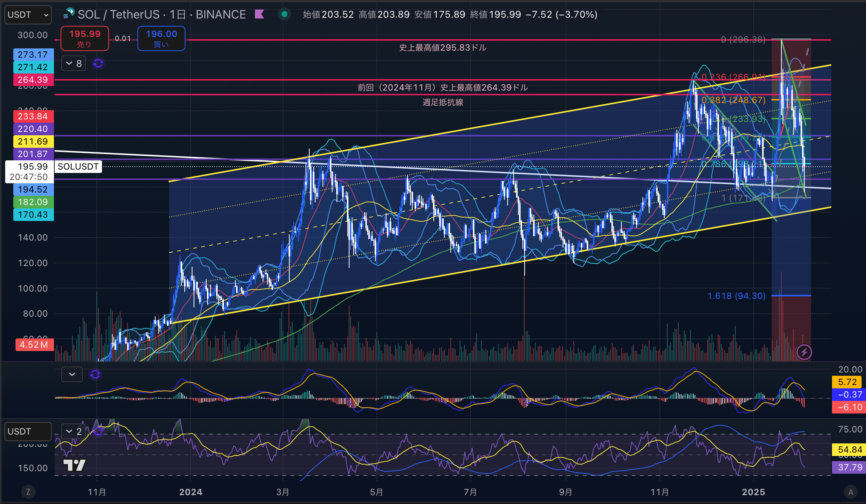866x504 pixels.
Task: Click the 終値195.99 close value in header
Action: tap(495, 14)
